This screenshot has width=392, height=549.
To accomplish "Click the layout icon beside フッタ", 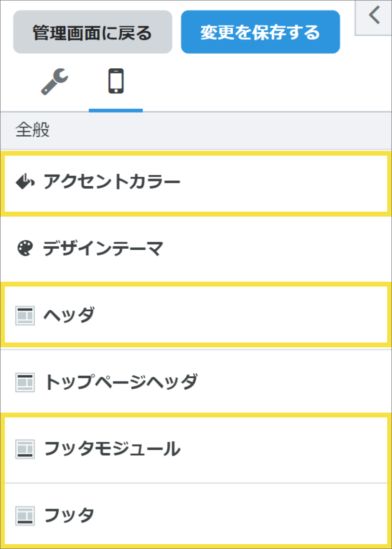I will (x=26, y=514).
